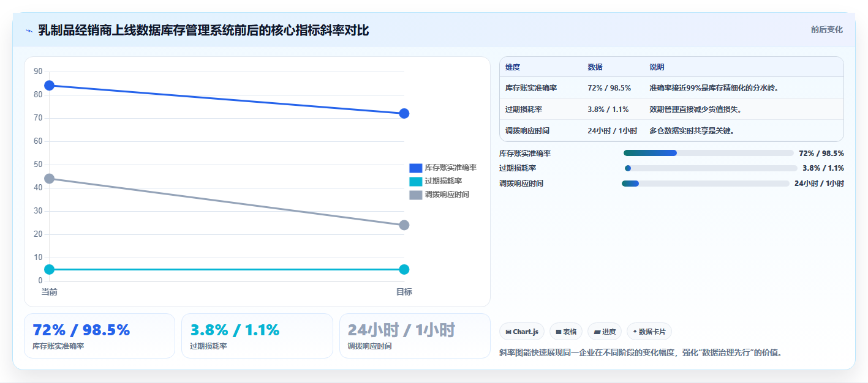
Task: Click the 进度 tag chip
Action: 605,332
